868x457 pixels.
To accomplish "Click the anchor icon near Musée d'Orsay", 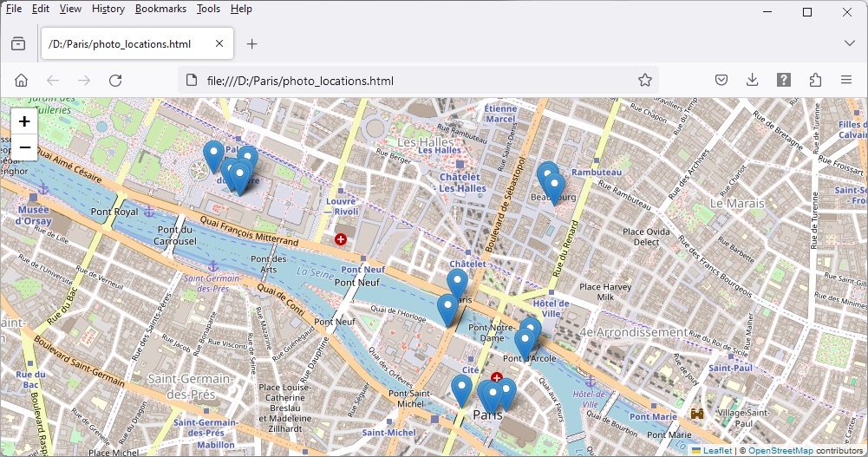I will 43,190.
